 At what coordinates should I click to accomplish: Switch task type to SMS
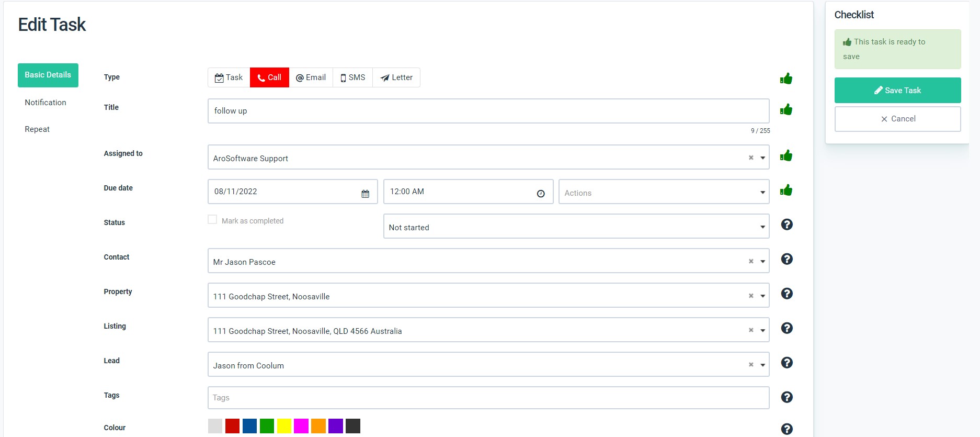coord(352,77)
